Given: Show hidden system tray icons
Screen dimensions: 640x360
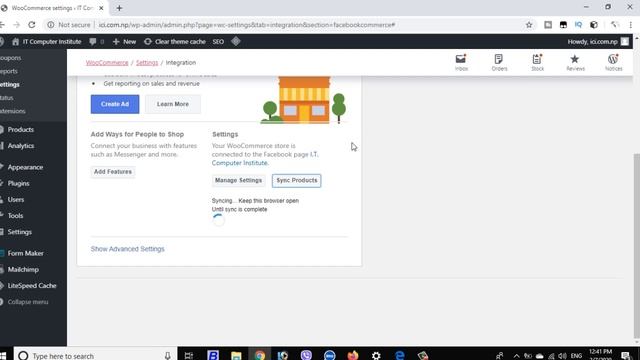Looking at the screenshot, I should coord(516,356).
